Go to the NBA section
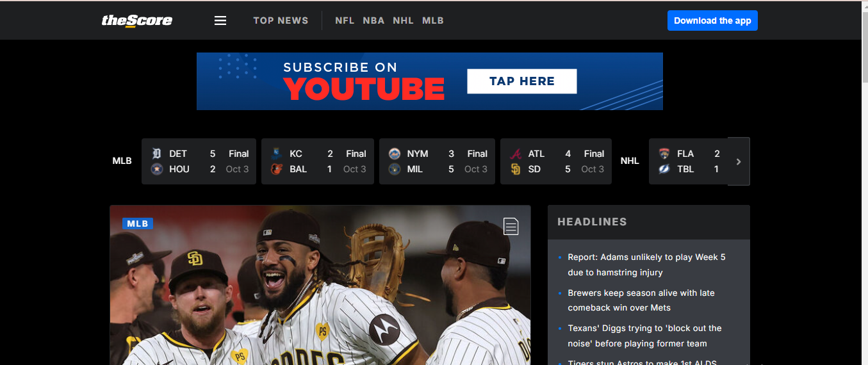The image size is (868, 365). point(373,20)
